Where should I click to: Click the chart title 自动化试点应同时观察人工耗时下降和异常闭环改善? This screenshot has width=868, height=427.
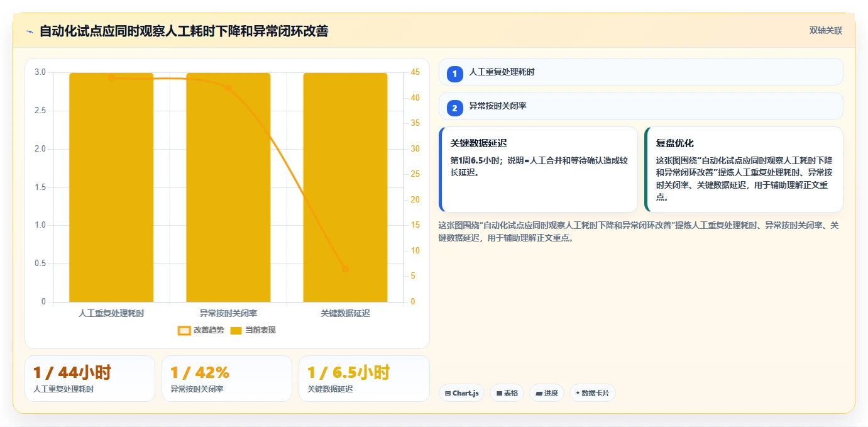click(x=184, y=31)
